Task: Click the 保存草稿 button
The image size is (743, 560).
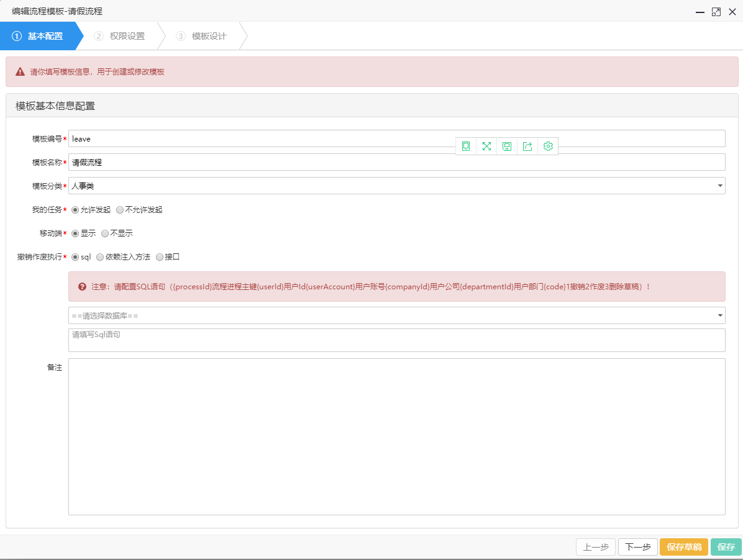Action: (684, 547)
